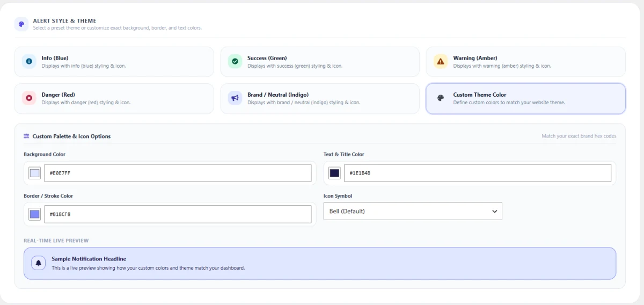Click the Text & Title hex field #1E1B4B
644x305 pixels.
(x=478, y=173)
